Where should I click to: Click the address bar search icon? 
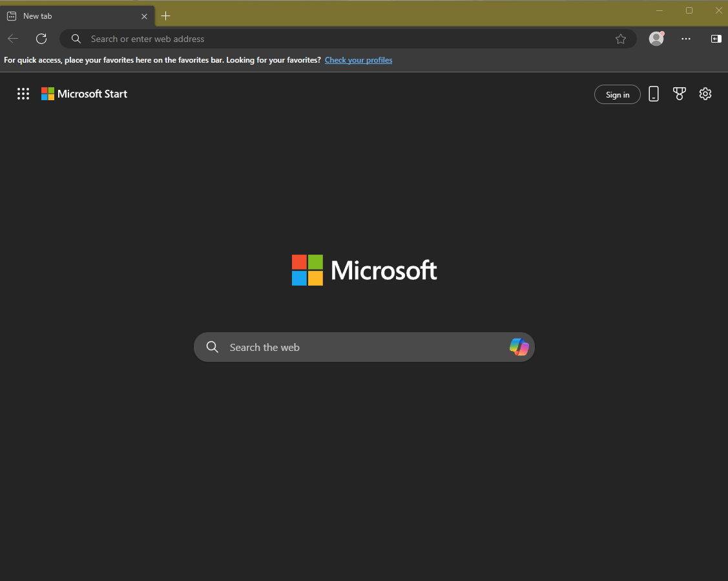(76, 39)
